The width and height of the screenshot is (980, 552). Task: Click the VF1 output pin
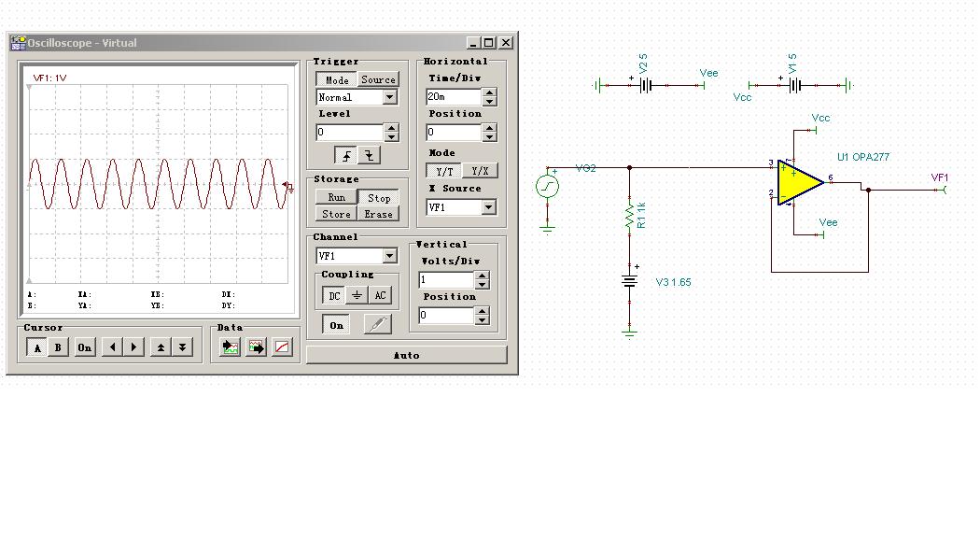pyautogui.click(x=945, y=190)
